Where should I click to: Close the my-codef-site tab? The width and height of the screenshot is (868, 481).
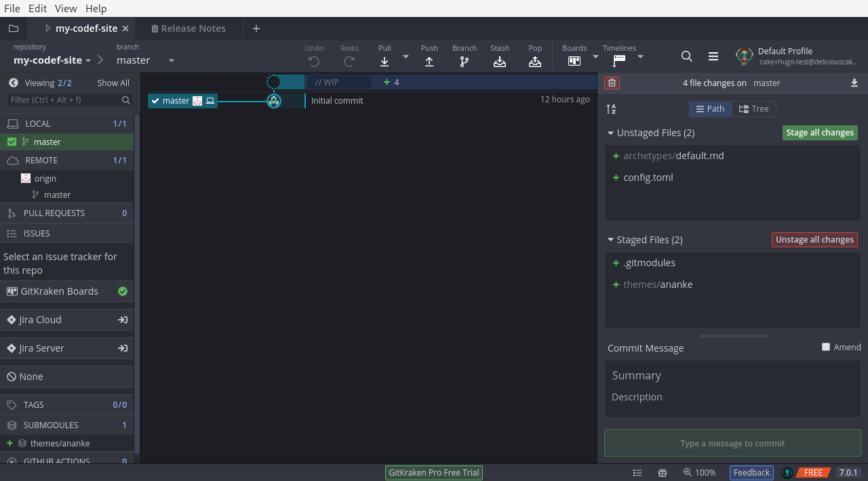pyautogui.click(x=125, y=28)
